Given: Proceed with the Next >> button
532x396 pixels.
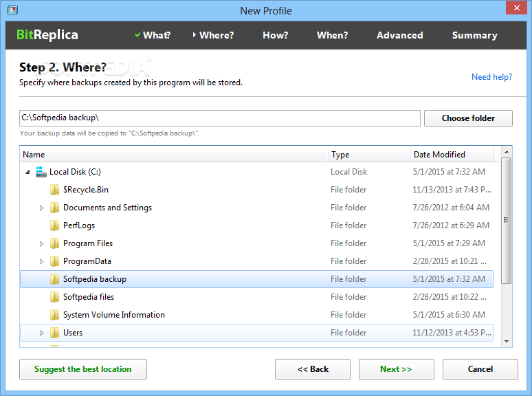Looking at the screenshot, I should coord(397,369).
